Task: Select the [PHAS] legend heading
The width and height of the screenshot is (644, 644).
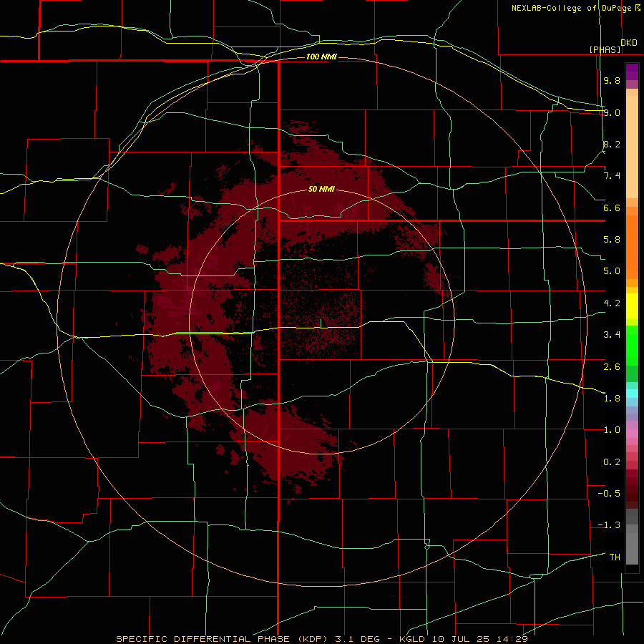Action: coord(605,49)
